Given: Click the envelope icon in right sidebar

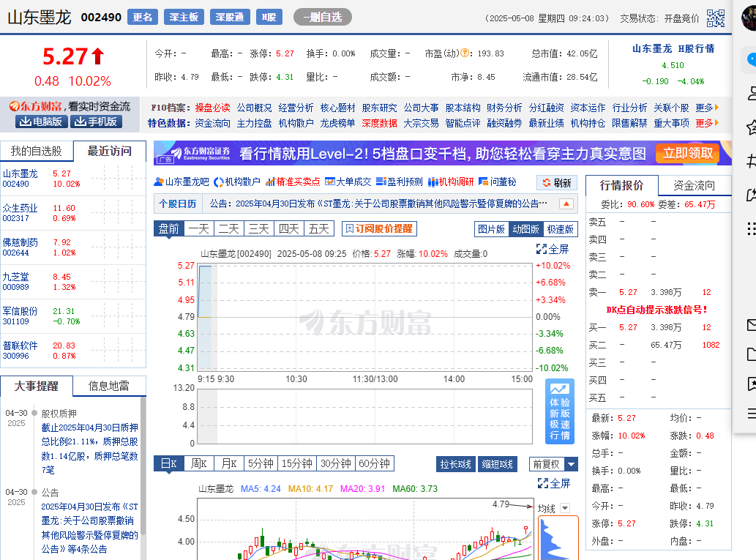Looking at the screenshot, I should (x=751, y=325).
